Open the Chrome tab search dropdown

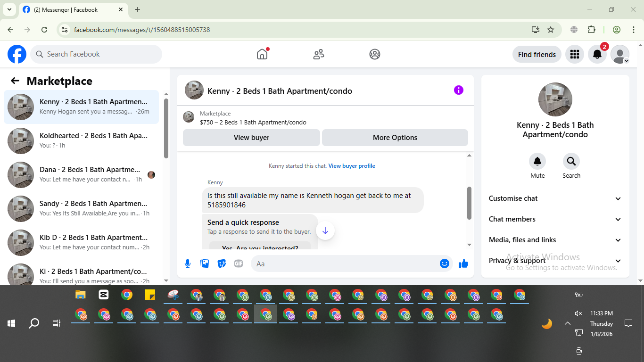(x=9, y=9)
